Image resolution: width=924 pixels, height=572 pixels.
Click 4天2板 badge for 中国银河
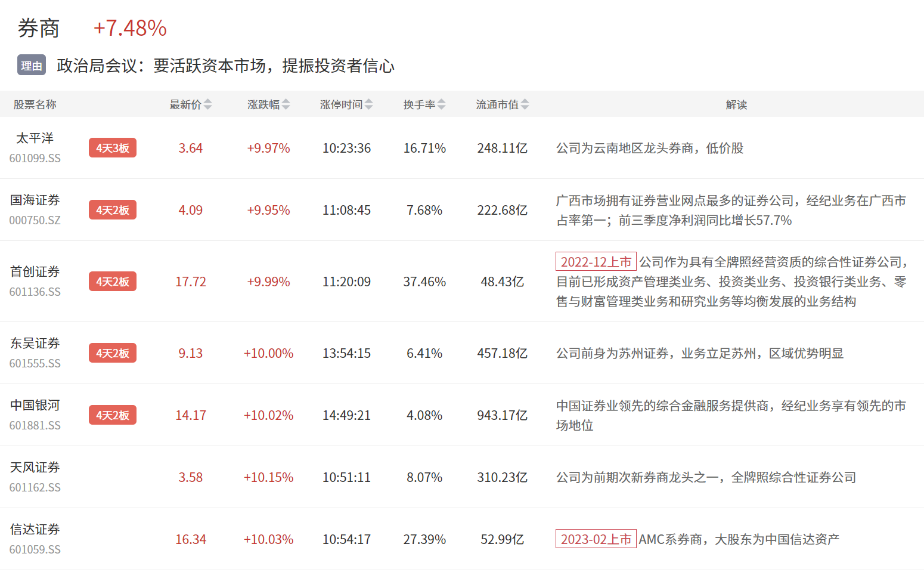tap(113, 415)
